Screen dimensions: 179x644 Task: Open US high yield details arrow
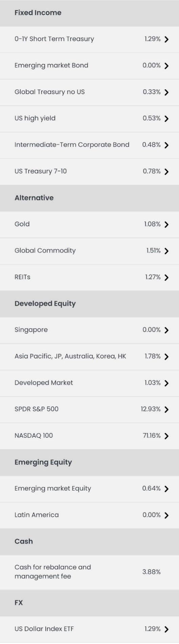pos(166,119)
